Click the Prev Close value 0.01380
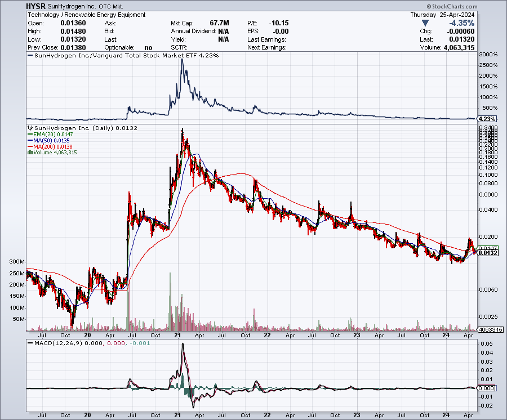The image size is (507, 420). click(x=73, y=47)
